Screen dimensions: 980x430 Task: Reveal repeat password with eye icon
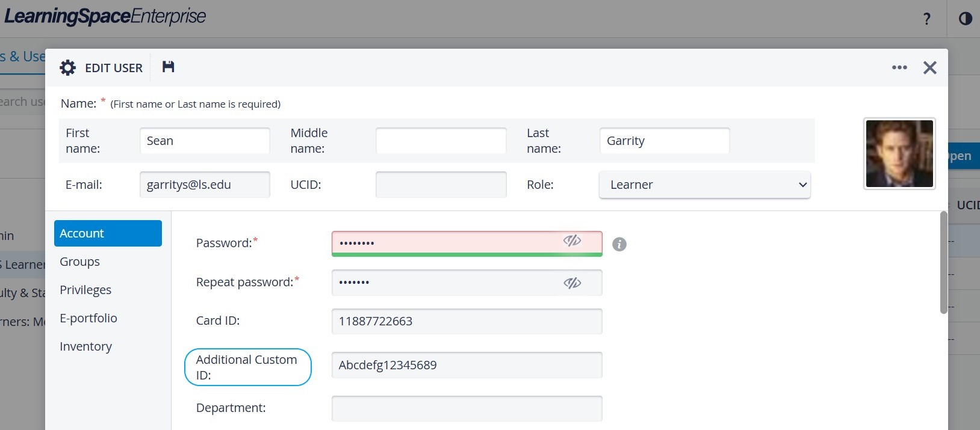pyautogui.click(x=572, y=283)
